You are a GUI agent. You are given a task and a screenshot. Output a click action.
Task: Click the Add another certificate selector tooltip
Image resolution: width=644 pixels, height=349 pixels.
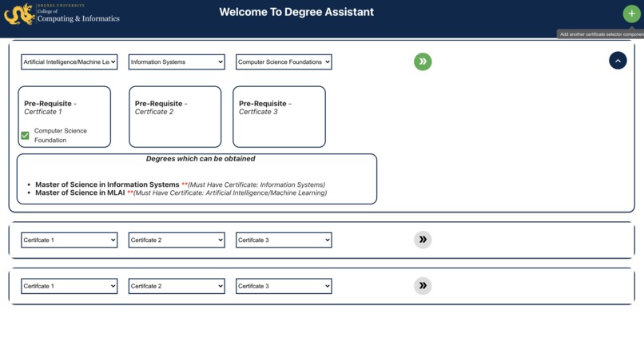pyautogui.click(x=601, y=34)
